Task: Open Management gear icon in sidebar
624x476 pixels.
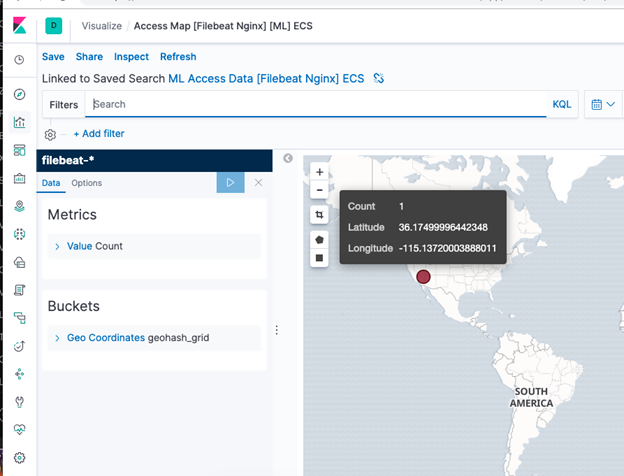Action: point(19,458)
